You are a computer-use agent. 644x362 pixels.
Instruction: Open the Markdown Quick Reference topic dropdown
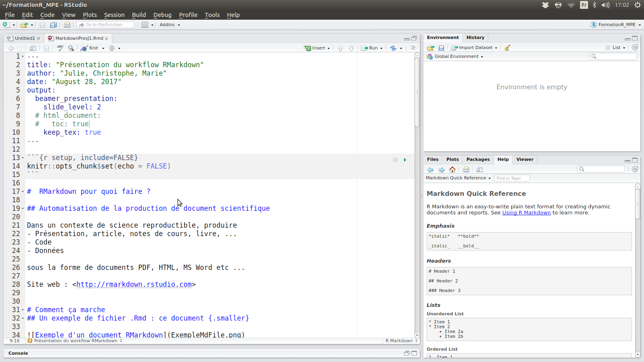[458, 178]
